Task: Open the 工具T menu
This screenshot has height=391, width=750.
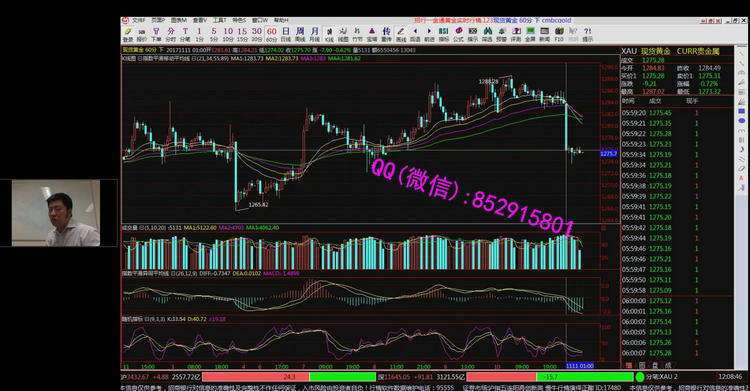Action: click(x=220, y=20)
